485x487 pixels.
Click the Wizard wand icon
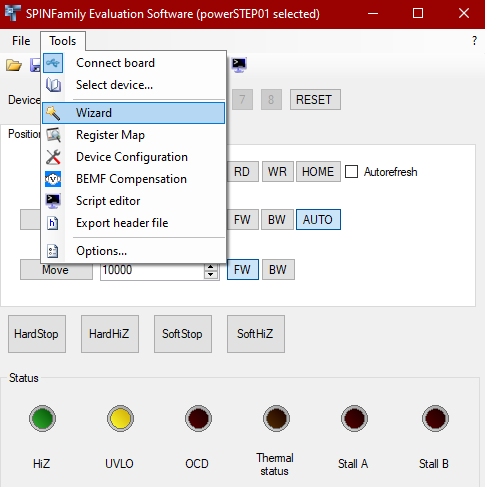click(x=53, y=113)
